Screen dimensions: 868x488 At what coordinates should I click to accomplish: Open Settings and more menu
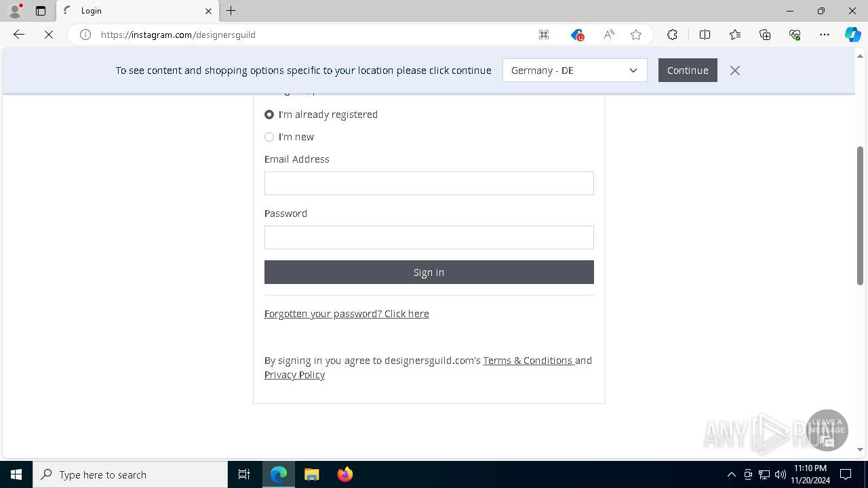(825, 35)
